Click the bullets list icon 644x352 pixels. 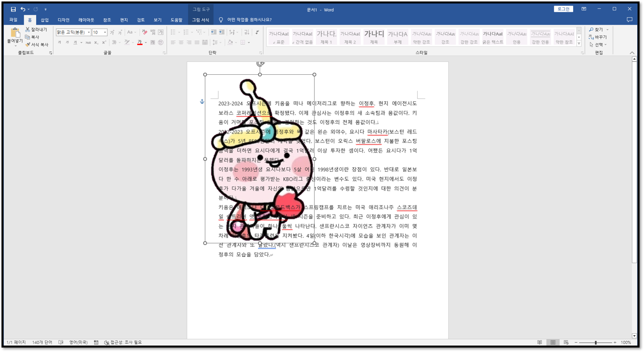click(x=173, y=32)
